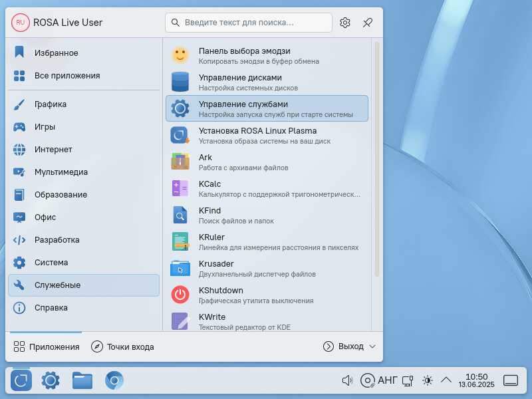Open the clock showing 10:50
The width and height of the screenshot is (532, 399).
[476, 380]
